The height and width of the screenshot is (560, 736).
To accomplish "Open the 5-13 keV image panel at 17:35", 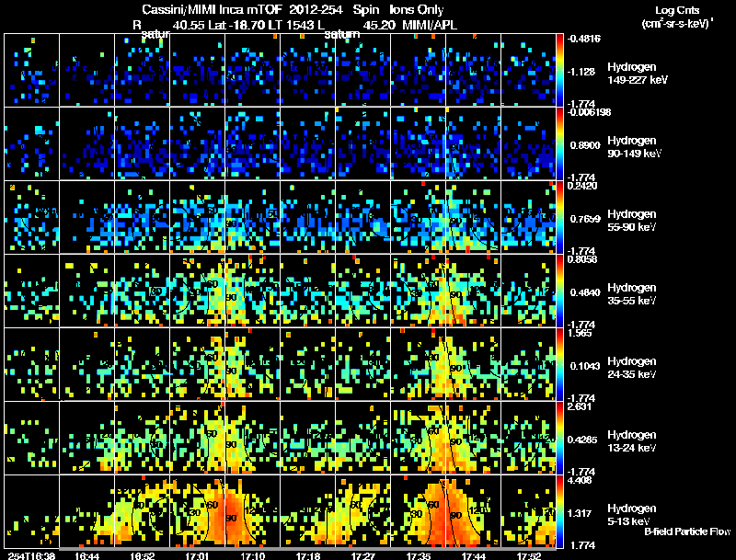I will (x=419, y=511).
